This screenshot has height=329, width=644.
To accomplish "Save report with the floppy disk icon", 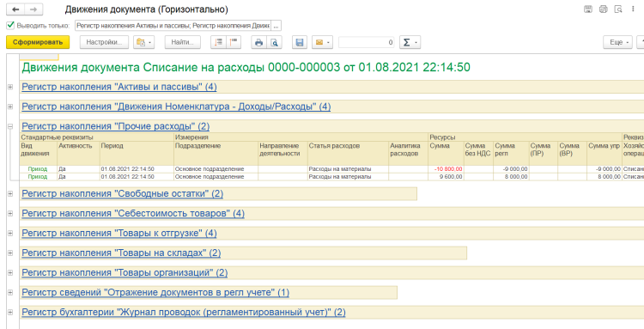I will (300, 42).
